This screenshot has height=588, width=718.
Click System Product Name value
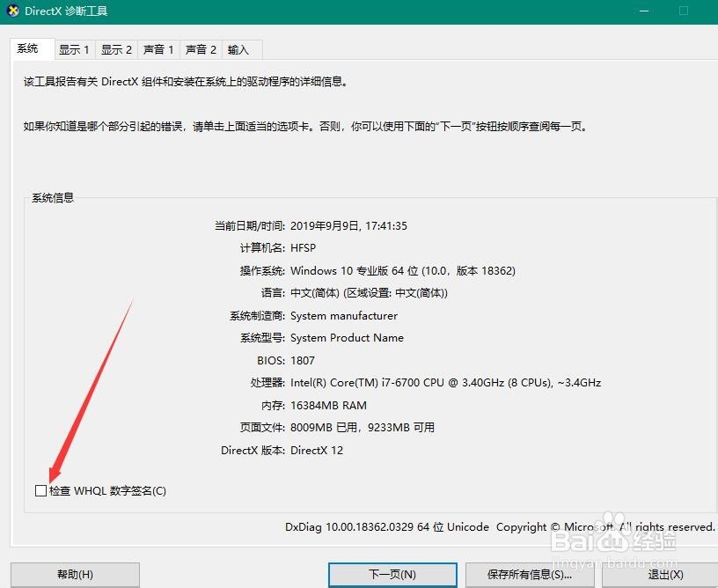[x=347, y=338]
